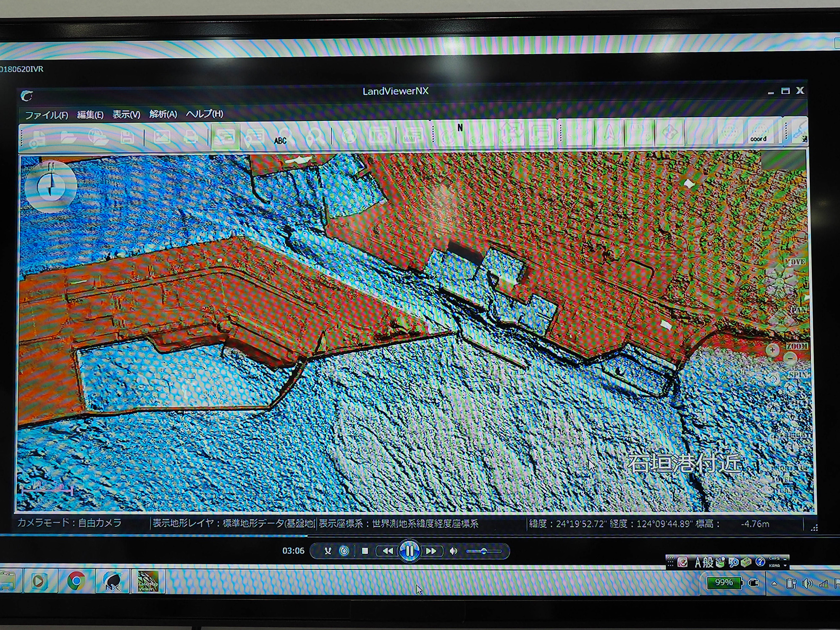
Task: Toggle the highlighted layer panel toolbar button
Action: 225,136
